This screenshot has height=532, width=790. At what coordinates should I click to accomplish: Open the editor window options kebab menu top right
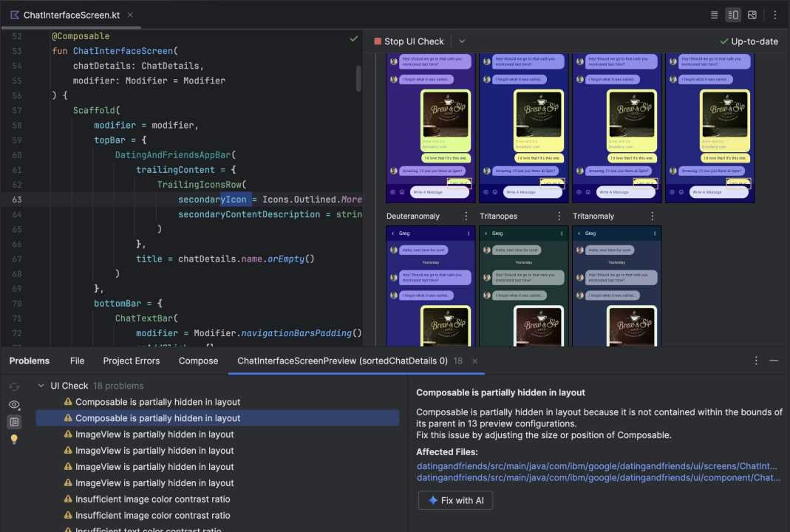[774, 15]
